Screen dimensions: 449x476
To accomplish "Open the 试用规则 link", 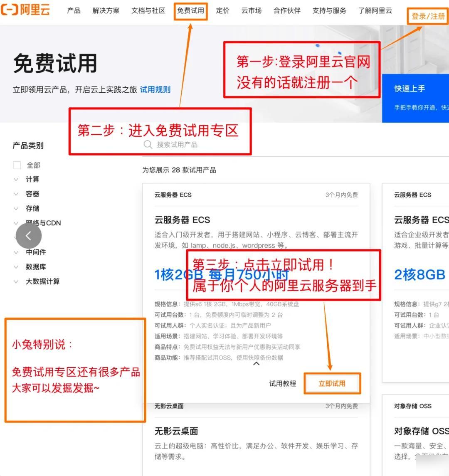I will pyautogui.click(x=155, y=89).
